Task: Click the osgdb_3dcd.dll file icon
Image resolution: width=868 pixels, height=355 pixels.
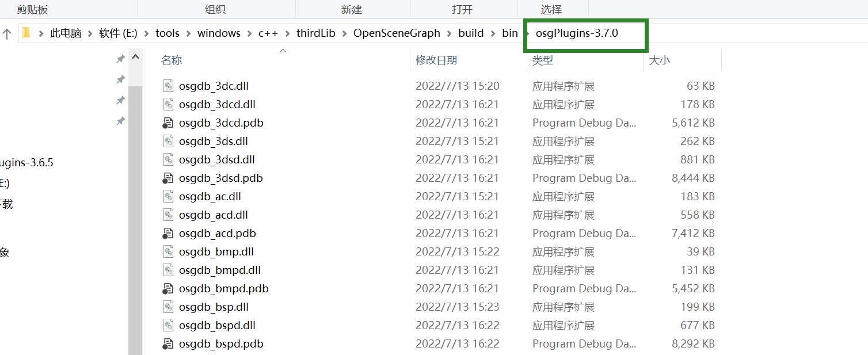Action: [168, 105]
